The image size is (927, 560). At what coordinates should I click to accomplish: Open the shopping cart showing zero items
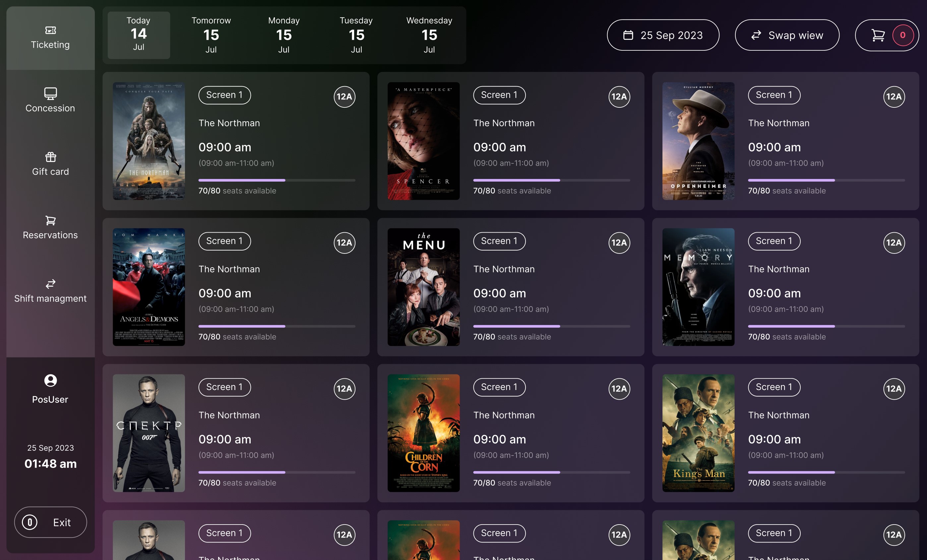887,35
